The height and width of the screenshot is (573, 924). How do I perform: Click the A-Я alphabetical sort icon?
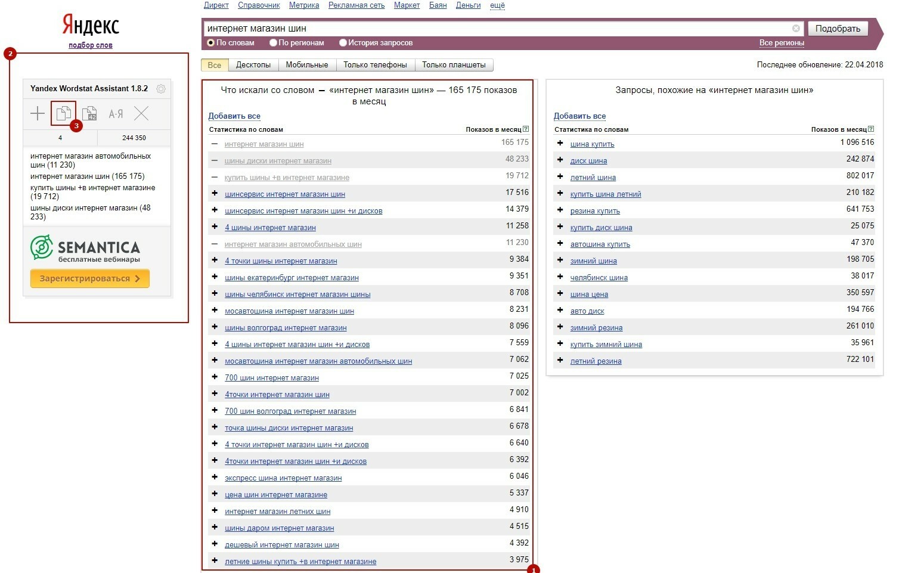point(116,113)
